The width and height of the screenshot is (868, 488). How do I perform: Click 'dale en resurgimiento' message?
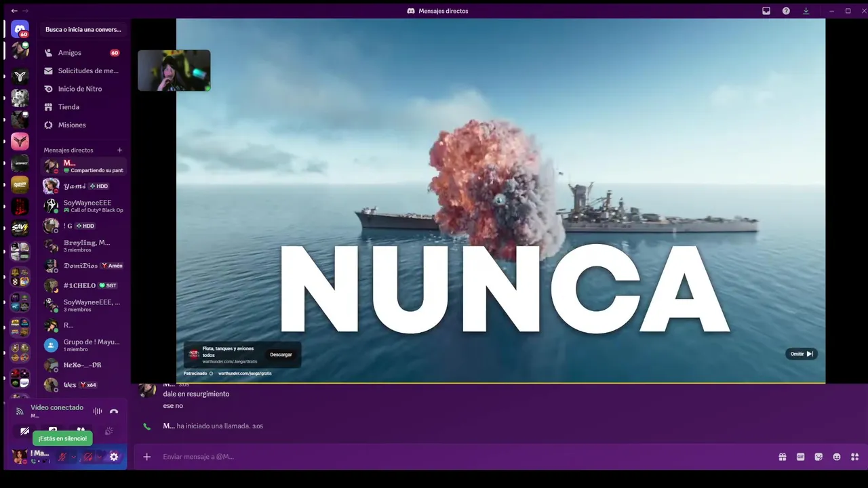196,394
